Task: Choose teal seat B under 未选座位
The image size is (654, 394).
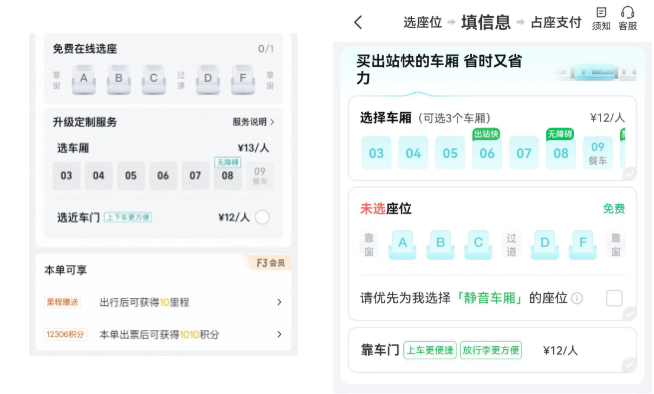Action: [x=440, y=245]
